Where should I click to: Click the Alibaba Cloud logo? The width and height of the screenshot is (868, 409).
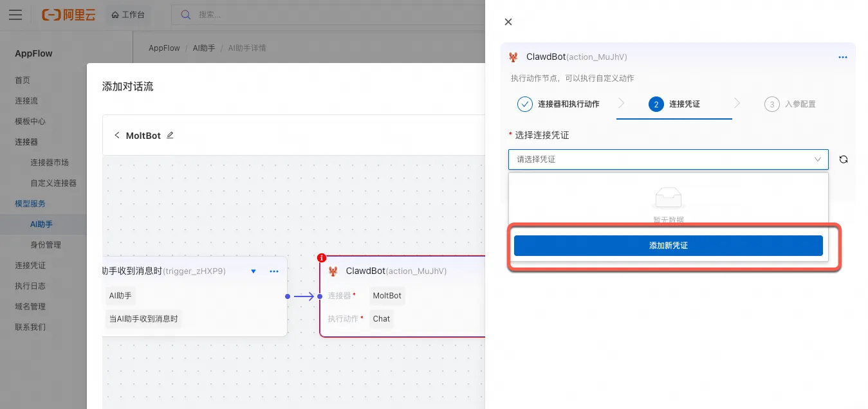tap(68, 15)
